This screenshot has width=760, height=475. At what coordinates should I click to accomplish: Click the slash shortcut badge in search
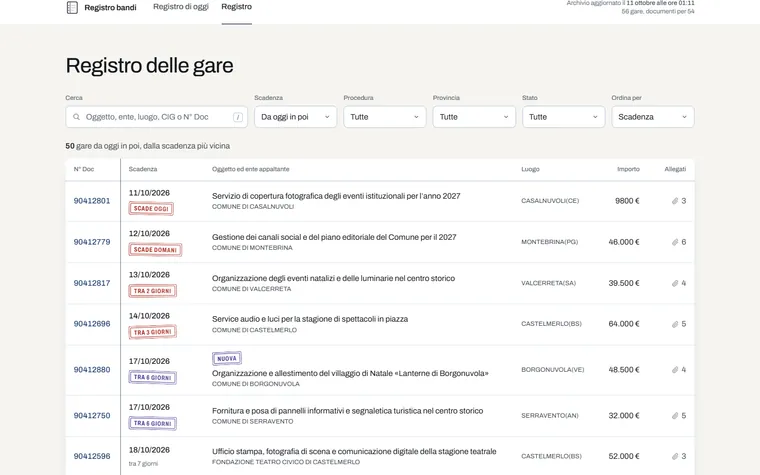pyautogui.click(x=238, y=117)
